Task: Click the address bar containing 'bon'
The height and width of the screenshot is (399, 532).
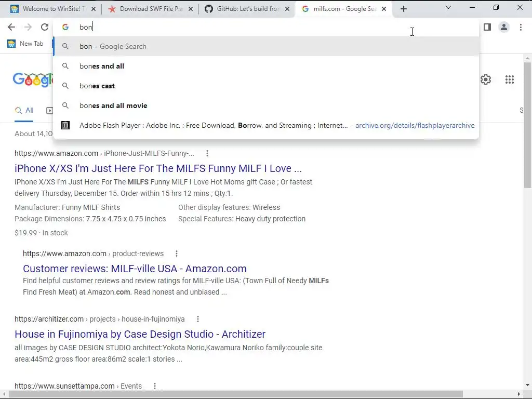Action: click(x=267, y=27)
